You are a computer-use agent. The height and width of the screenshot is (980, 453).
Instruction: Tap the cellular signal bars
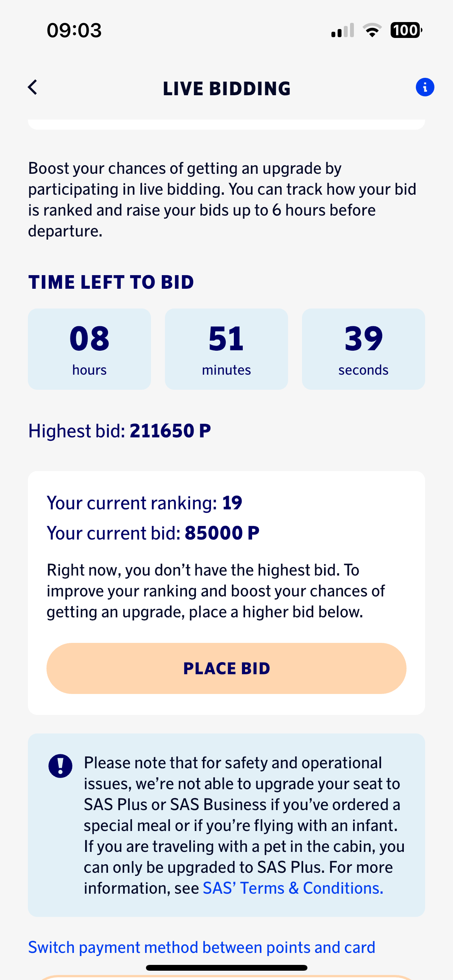[343, 31]
